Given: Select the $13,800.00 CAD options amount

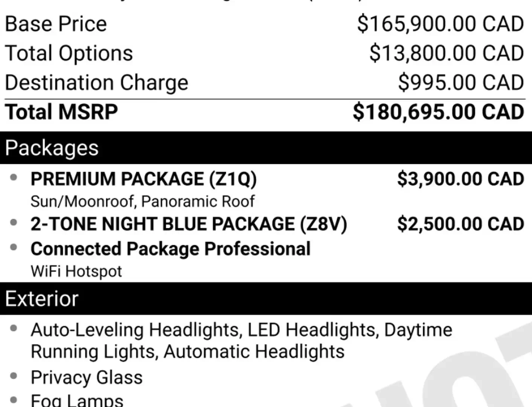Looking at the screenshot, I should coord(447,53).
